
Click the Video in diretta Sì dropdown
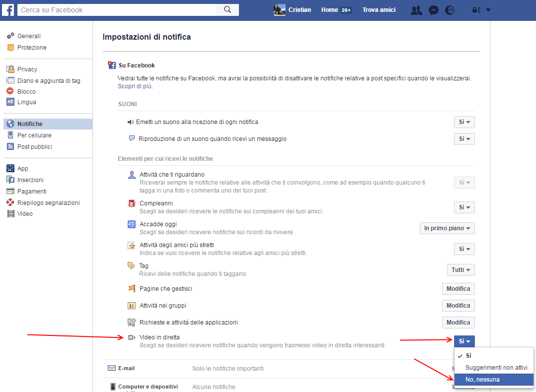point(464,341)
